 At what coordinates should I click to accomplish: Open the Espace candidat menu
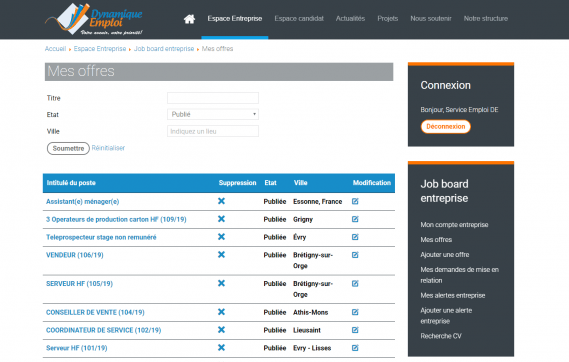tap(299, 18)
